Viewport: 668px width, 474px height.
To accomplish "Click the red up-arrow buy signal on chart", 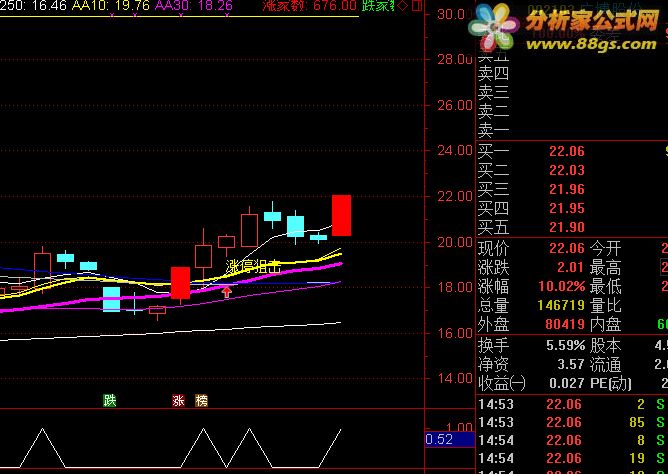I will (227, 292).
